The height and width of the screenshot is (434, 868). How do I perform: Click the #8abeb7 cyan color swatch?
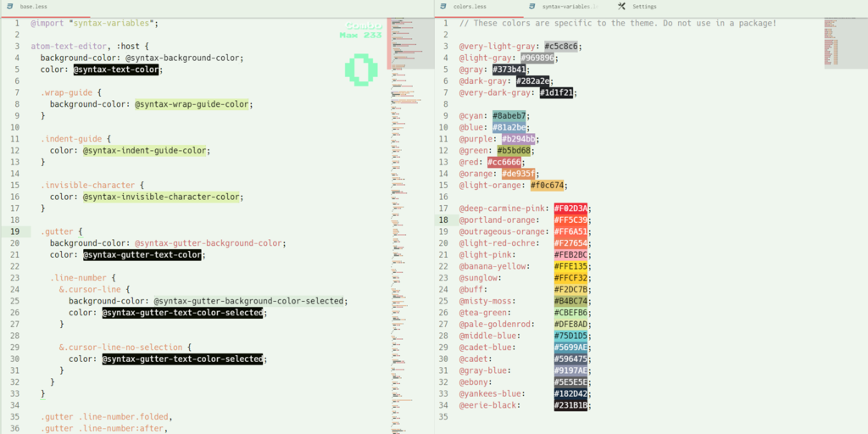point(509,115)
